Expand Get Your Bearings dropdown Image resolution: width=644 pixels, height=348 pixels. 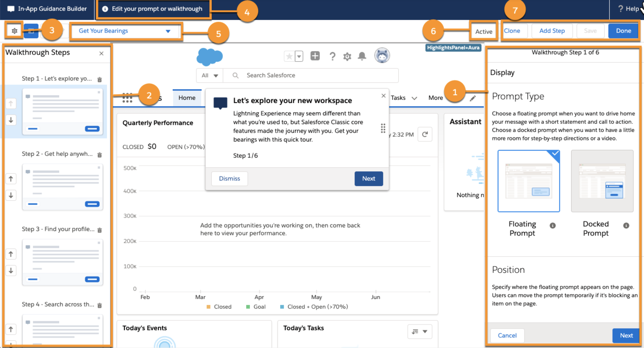[x=168, y=31]
